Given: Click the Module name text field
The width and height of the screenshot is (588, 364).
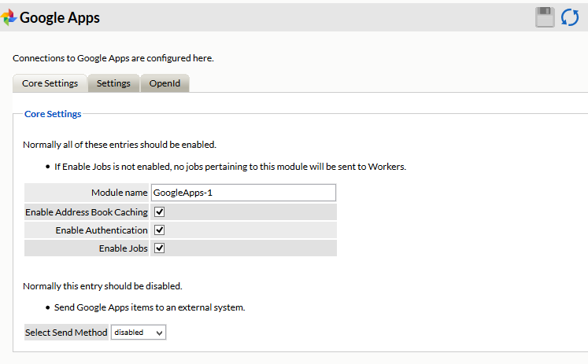Looking at the screenshot, I should click(242, 193).
